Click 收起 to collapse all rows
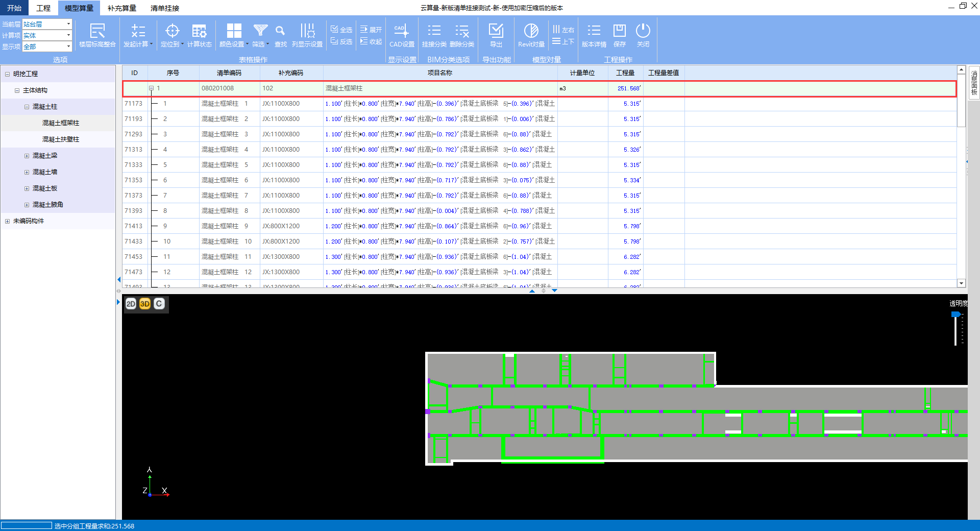Viewport: 980px width, 531px height. point(371,41)
